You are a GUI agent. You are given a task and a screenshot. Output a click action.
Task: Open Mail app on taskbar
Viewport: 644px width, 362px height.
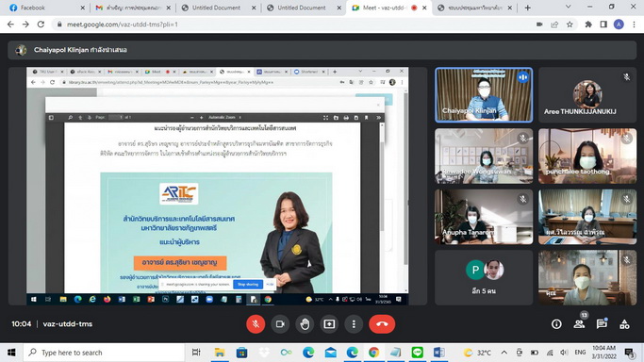(330, 353)
